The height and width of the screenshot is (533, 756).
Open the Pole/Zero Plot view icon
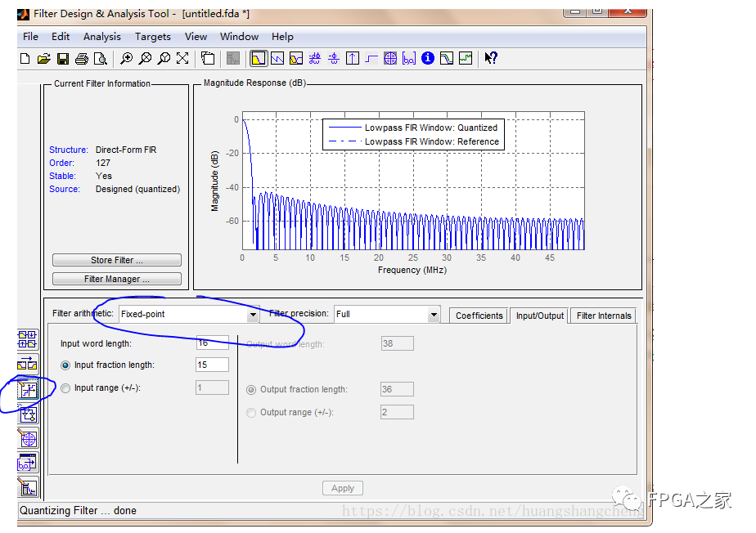tap(390, 58)
